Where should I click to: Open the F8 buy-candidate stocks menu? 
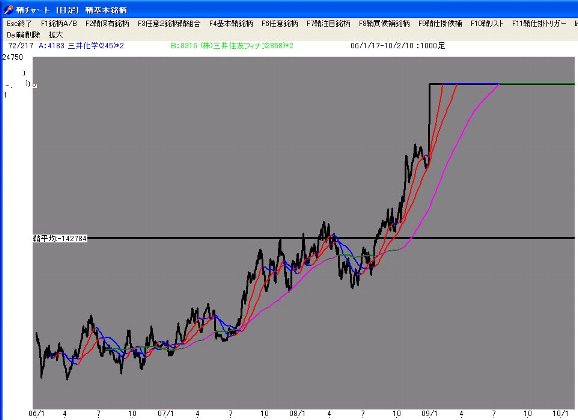point(384,24)
